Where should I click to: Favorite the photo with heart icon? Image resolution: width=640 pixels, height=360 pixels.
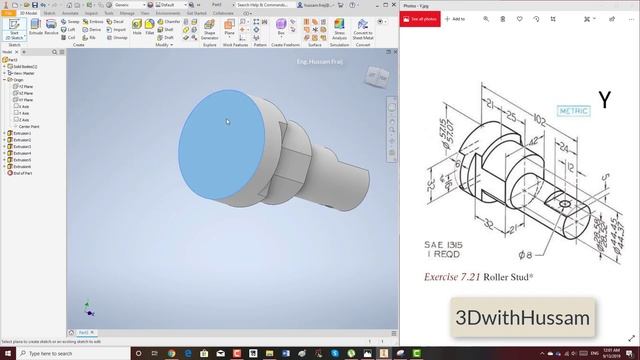519,19
